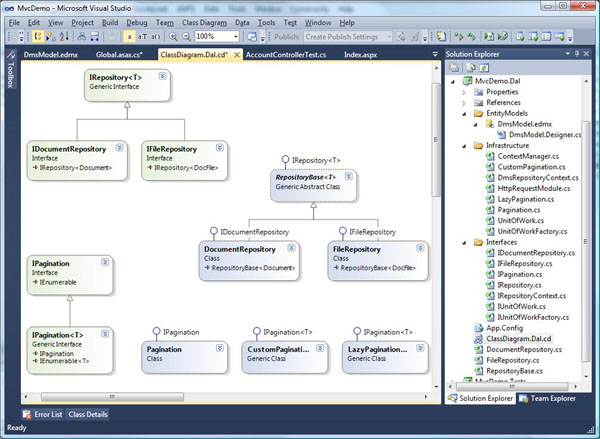The height and width of the screenshot is (439, 600).
Task: Open the Global.asax.cs tab
Action: click(x=119, y=55)
